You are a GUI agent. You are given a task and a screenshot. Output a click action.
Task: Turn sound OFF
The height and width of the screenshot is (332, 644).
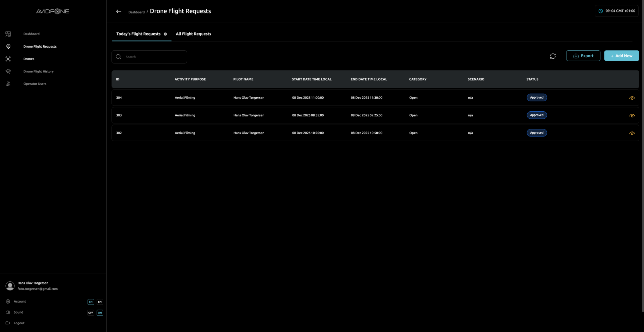coord(91,313)
